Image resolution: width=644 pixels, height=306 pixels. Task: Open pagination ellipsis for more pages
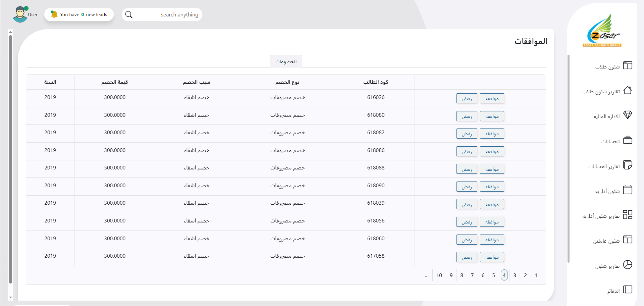point(427,275)
